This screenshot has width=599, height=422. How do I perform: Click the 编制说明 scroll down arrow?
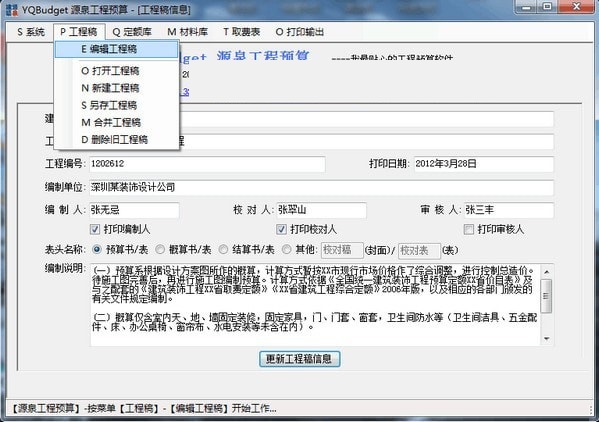pyautogui.click(x=547, y=338)
